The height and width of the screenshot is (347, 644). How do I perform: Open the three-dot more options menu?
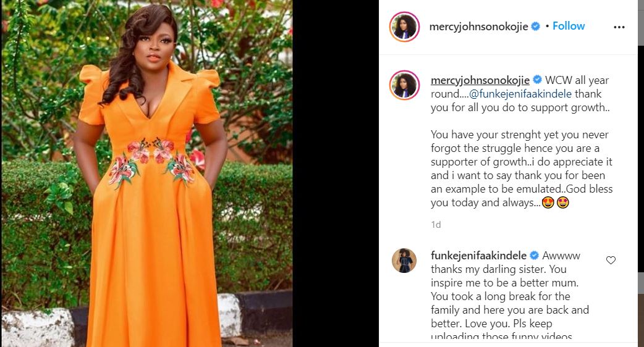pyautogui.click(x=619, y=27)
